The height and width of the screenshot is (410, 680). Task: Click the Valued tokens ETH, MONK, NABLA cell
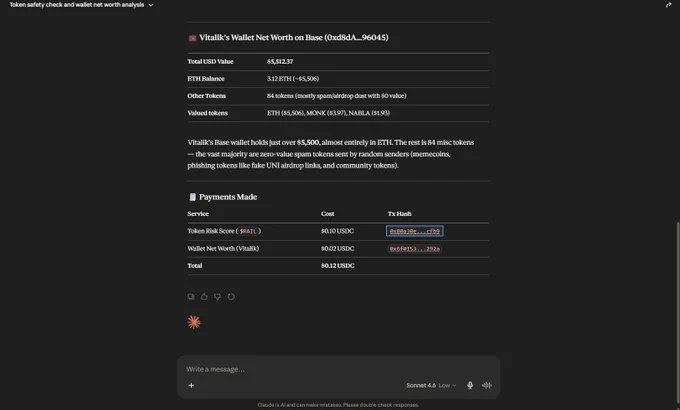tap(328, 113)
